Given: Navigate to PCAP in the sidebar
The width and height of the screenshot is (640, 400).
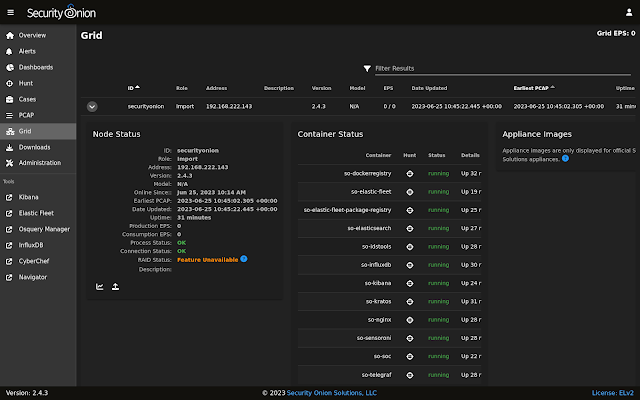Looking at the screenshot, I should tap(38, 115).
